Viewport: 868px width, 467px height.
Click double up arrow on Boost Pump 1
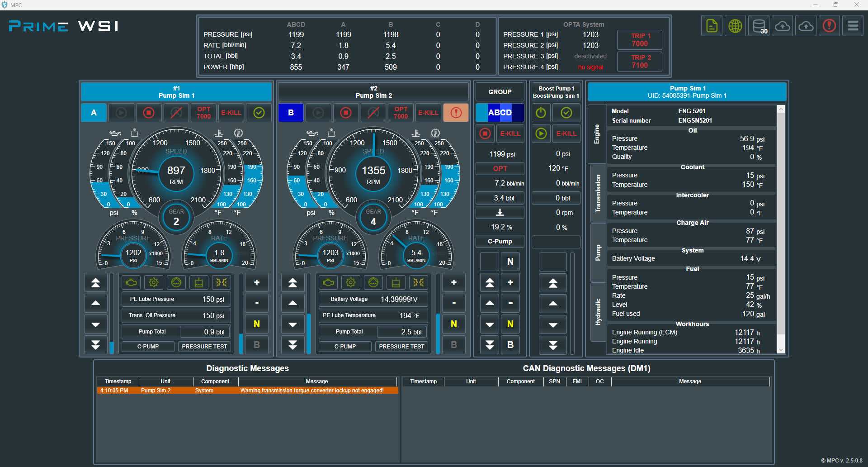553,283
